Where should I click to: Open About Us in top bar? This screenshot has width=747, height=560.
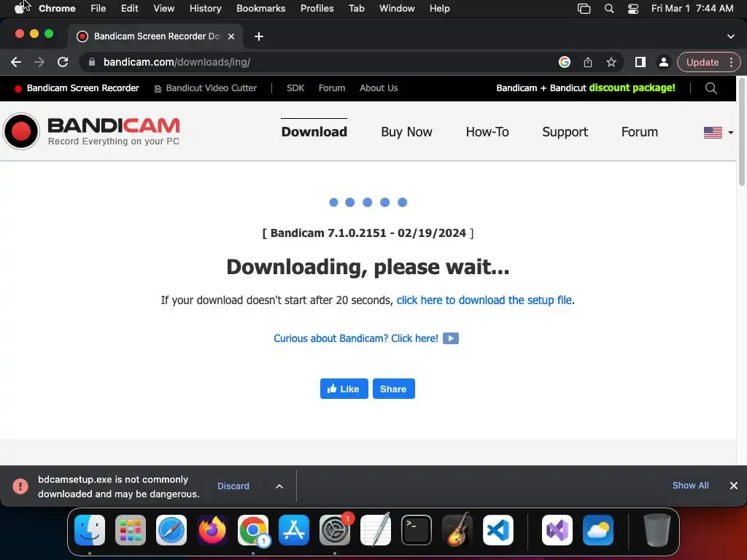click(379, 88)
